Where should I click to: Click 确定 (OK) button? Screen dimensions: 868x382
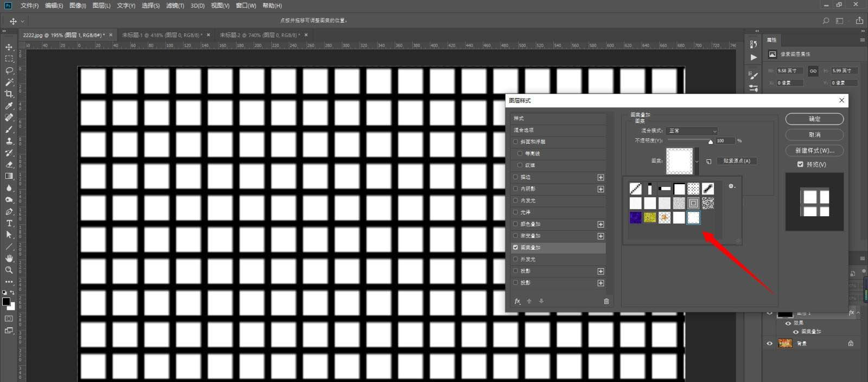point(814,119)
